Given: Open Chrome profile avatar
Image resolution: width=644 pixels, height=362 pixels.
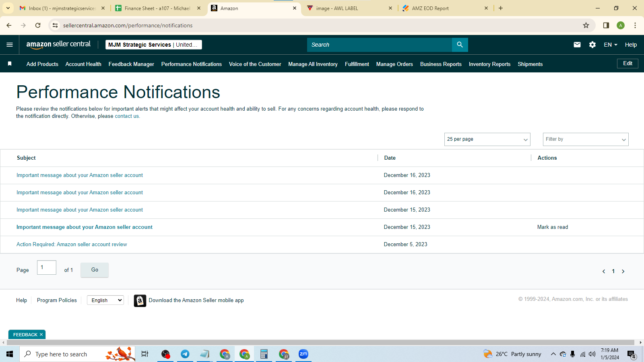Looking at the screenshot, I should (621, 25).
